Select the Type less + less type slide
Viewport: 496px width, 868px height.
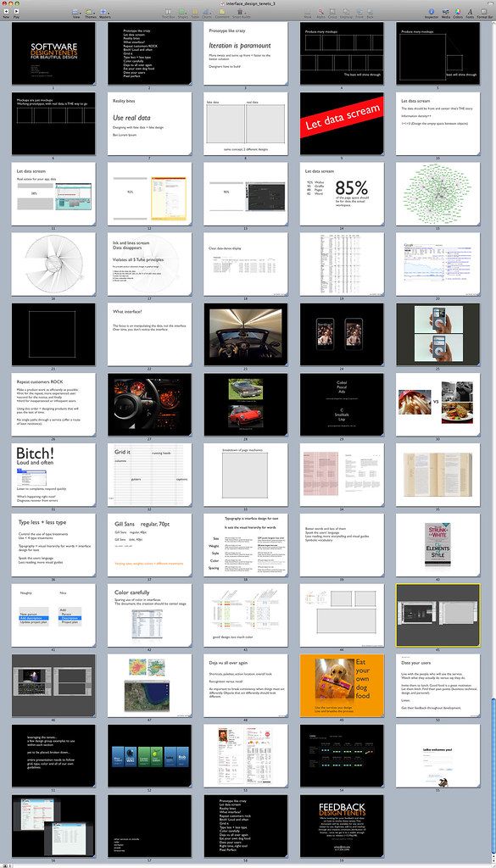coord(53,545)
